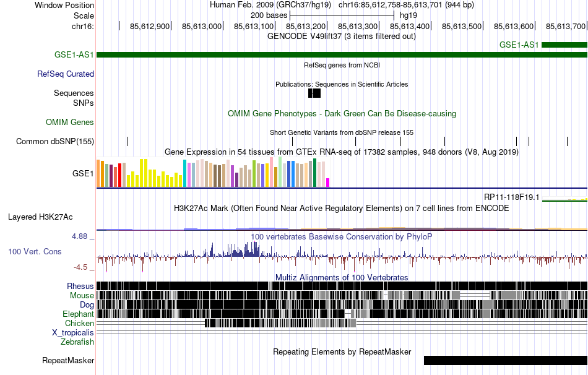This screenshot has height=375, width=588.
Task: Select the Mouse alignment row label
Action: 82,296
